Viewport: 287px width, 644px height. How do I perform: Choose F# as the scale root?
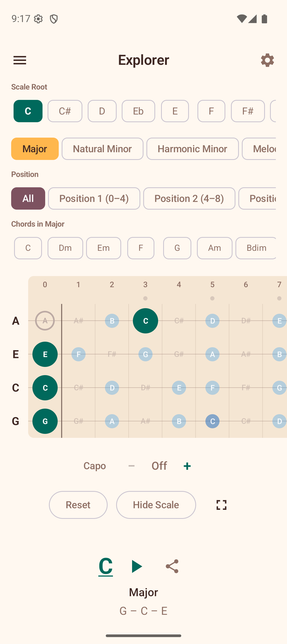click(x=247, y=111)
